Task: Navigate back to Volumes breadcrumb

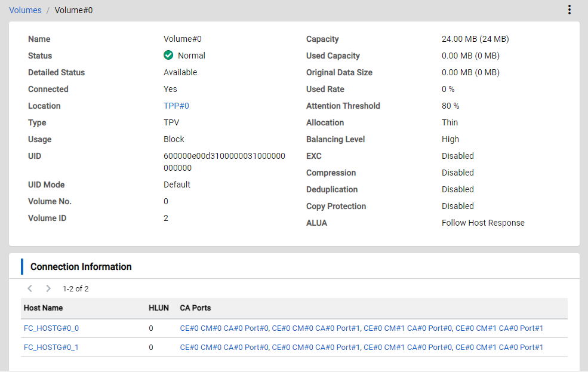Action: pyautogui.click(x=25, y=10)
